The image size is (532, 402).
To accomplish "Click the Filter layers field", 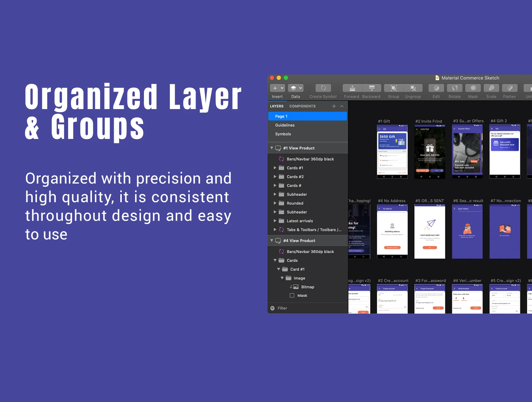I will point(308,308).
